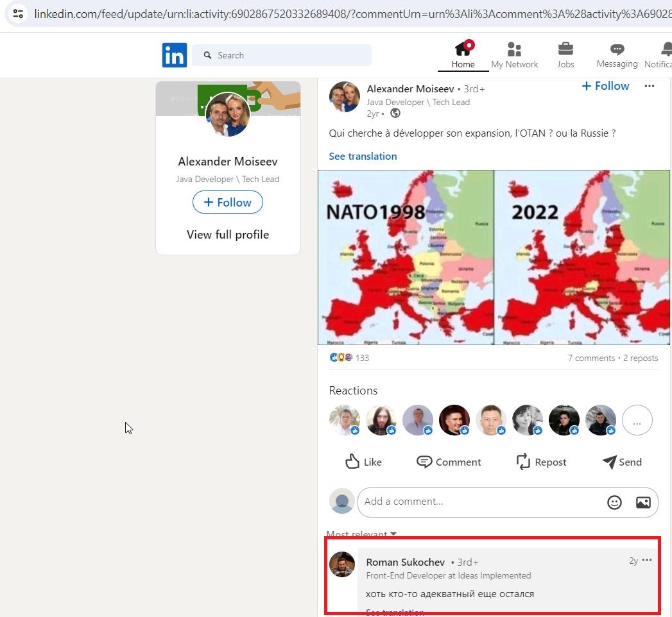Click Roman Sukochev's Russian comment text
Viewport: 672px width, 617px height.
pos(450,594)
